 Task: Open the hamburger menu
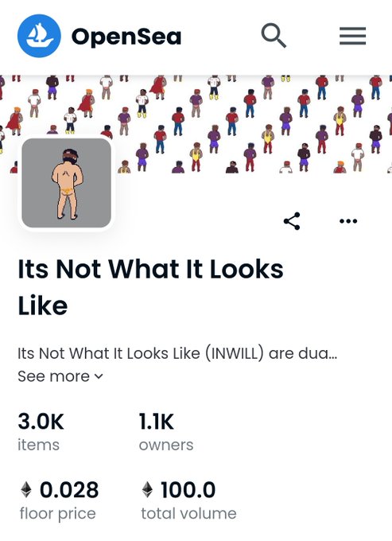[x=352, y=36]
